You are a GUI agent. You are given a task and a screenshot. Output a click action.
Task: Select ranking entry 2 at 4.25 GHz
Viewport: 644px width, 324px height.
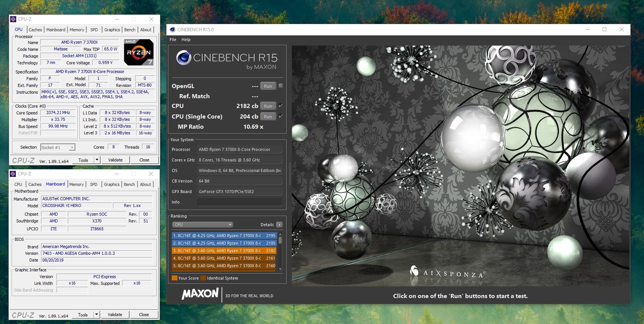tap(224, 243)
